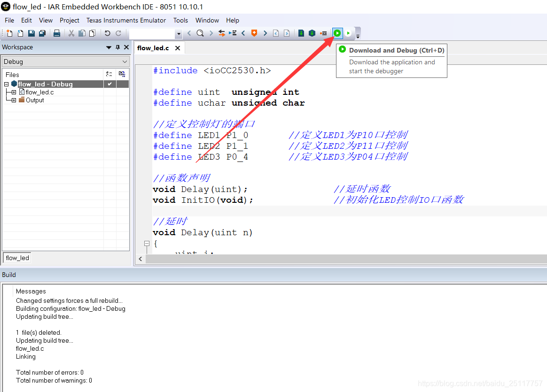Click 'Total number of errors: 0' message
The image size is (547, 392).
click(49, 372)
